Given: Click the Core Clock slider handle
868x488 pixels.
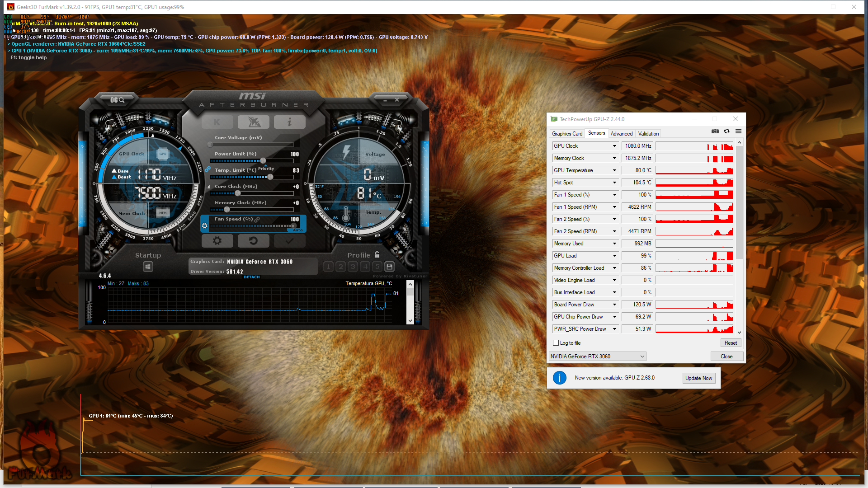Looking at the screenshot, I should point(238,193).
